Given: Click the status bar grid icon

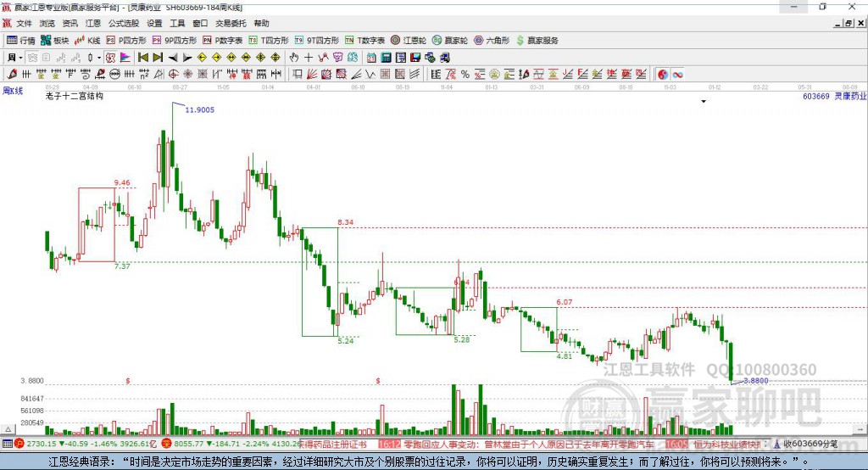Looking at the screenshot, I should (x=7, y=444).
